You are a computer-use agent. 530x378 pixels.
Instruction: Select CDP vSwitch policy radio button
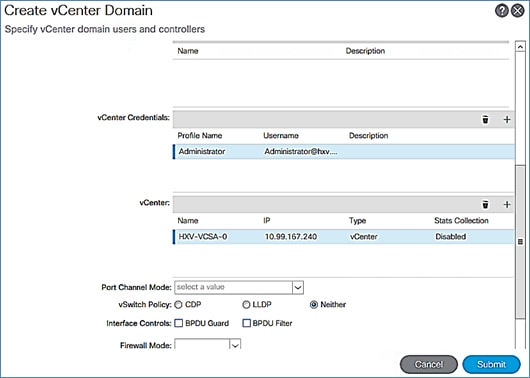[178, 305]
